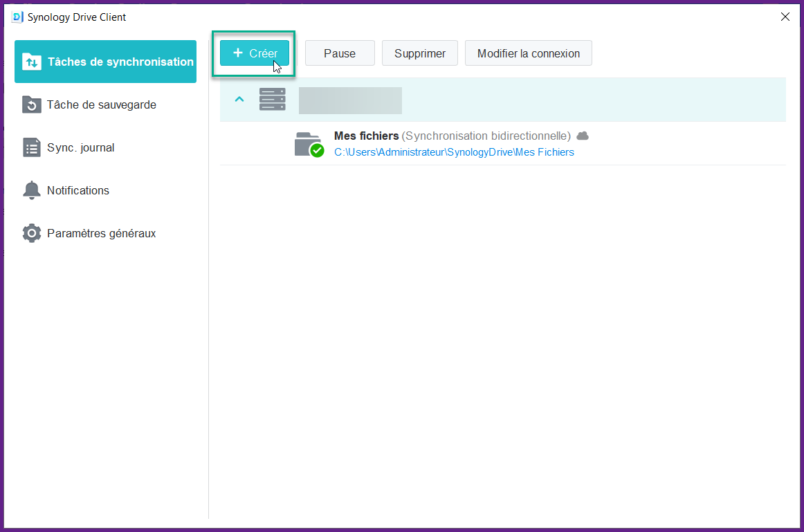
Task: Select the server icon in the connection row
Action: (272, 100)
